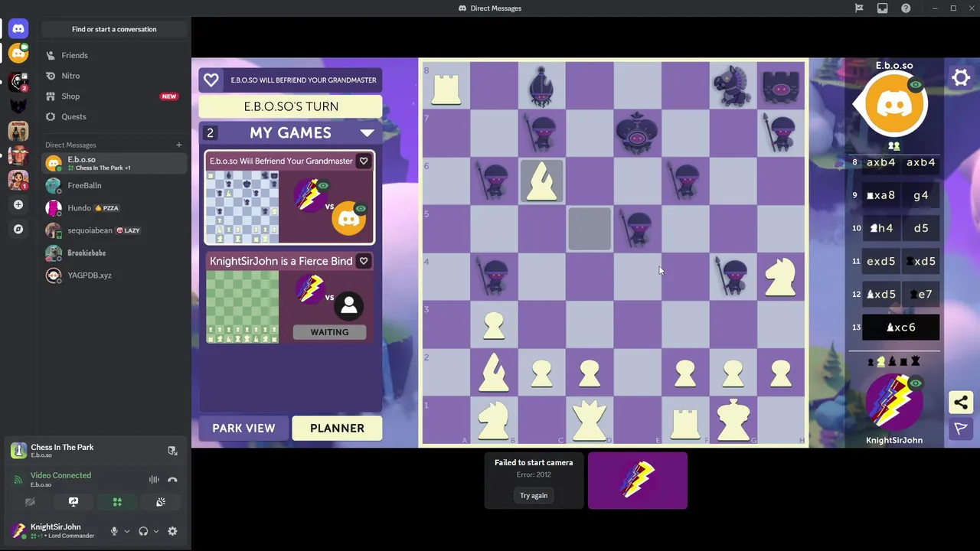This screenshot has height=551, width=980.
Task: Focus the Find or start a conversation field
Action: click(x=114, y=29)
